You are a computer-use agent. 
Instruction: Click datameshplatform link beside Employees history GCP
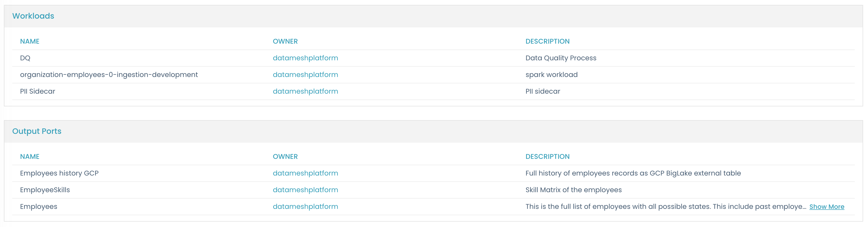tap(305, 173)
